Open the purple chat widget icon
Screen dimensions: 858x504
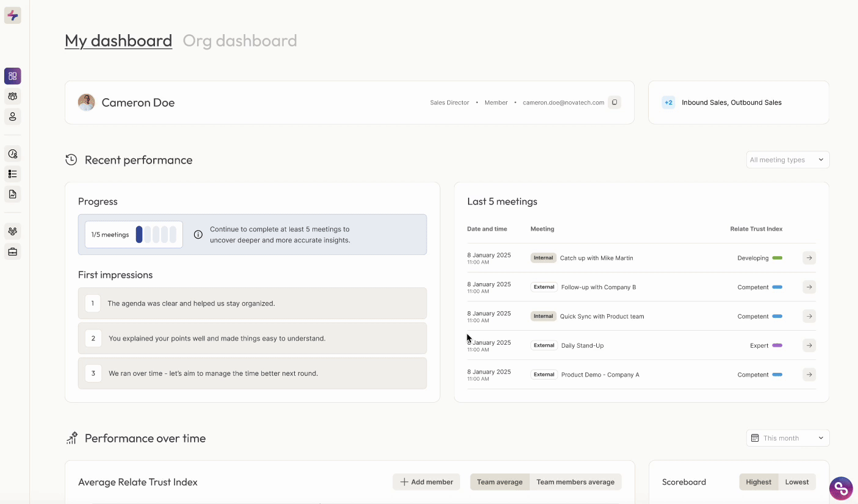coord(841,488)
